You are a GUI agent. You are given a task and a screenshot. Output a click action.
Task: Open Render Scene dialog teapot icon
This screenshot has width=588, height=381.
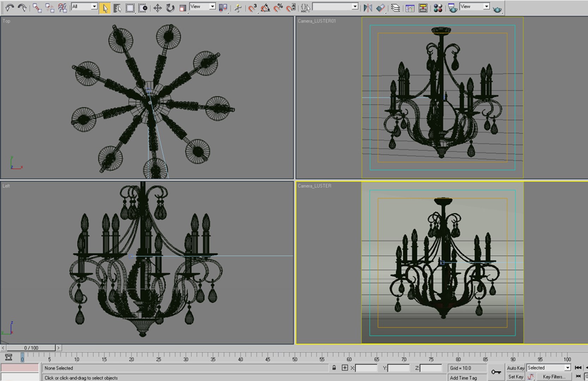[x=453, y=8]
